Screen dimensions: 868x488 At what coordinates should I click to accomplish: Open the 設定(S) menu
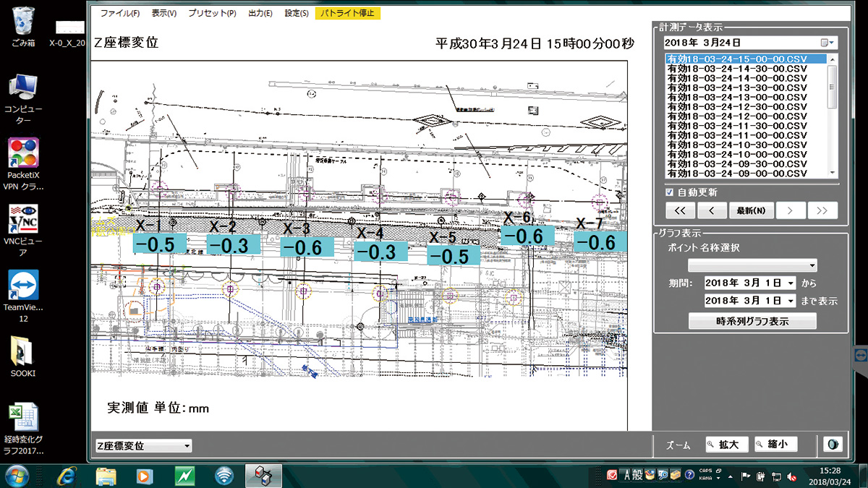(297, 13)
